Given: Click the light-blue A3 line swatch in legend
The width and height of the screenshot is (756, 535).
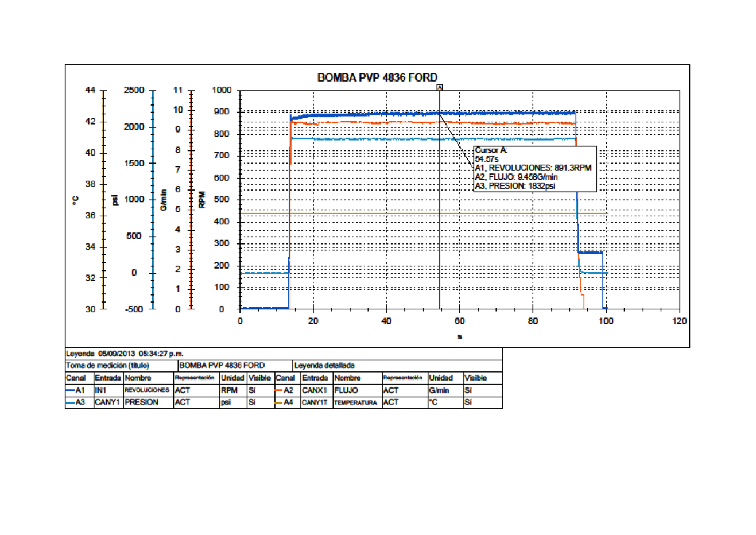Looking at the screenshot, I should (71, 402).
